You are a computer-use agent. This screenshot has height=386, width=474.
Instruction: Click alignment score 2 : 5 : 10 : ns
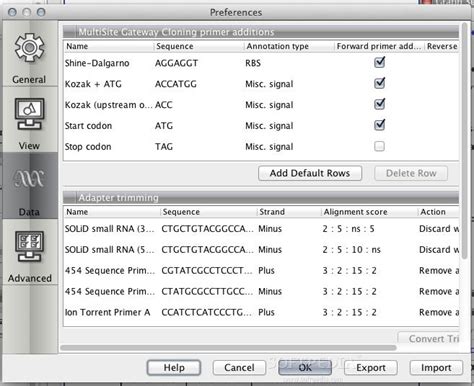tap(351, 250)
